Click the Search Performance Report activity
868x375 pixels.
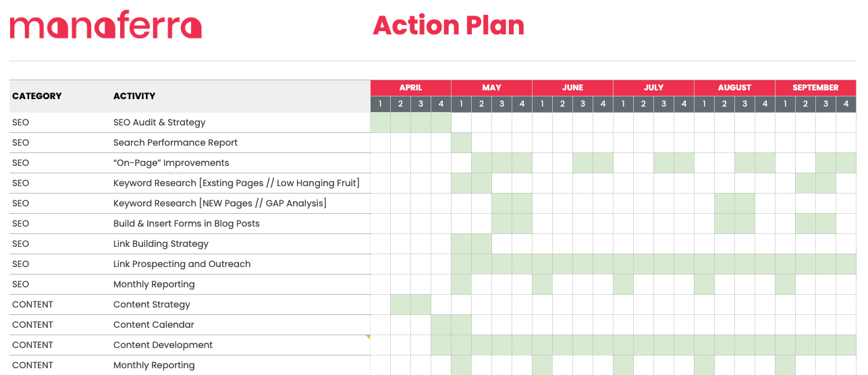(x=175, y=142)
